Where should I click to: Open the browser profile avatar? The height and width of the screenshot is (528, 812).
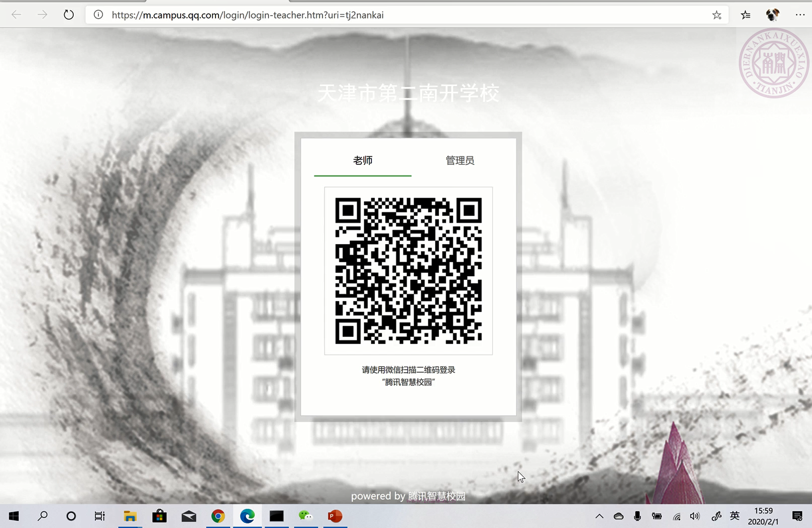[772, 15]
